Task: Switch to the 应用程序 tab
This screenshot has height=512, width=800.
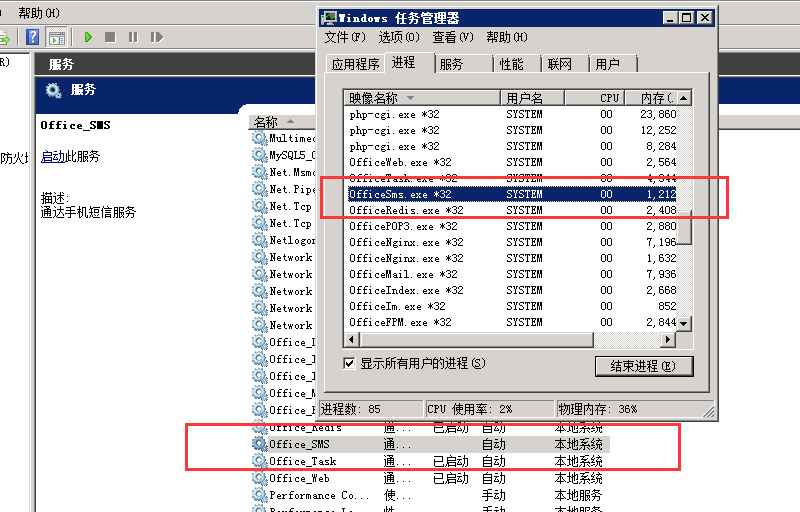Action: point(356,64)
